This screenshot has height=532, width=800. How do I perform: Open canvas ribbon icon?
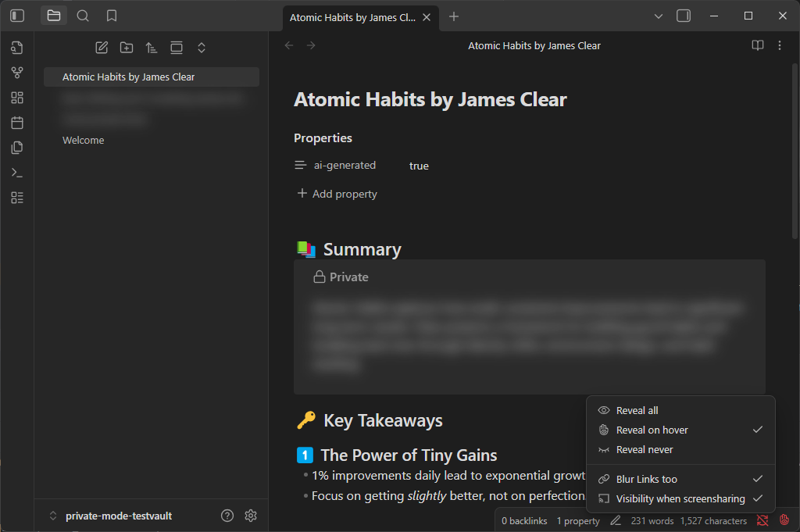[17, 98]
